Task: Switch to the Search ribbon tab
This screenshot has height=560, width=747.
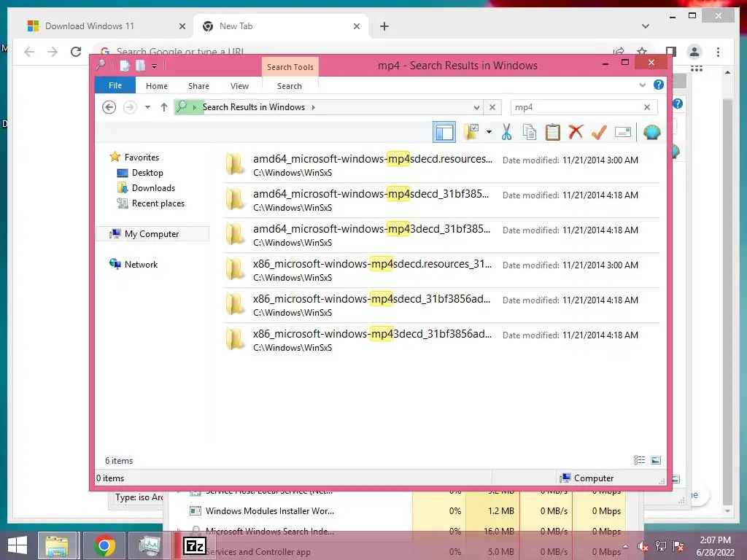Action: click(x=290, y=86)
